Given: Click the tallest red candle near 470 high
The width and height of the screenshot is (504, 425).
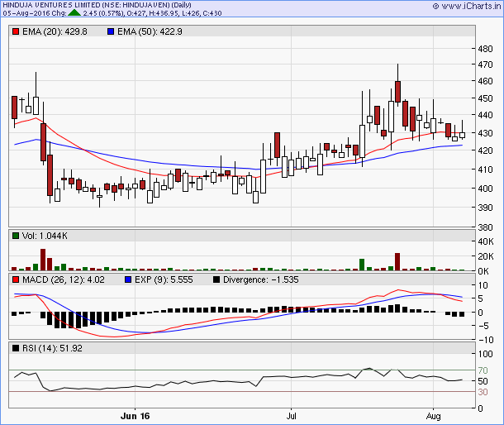Looking at the screenshot, I should [x=398, y=92].
